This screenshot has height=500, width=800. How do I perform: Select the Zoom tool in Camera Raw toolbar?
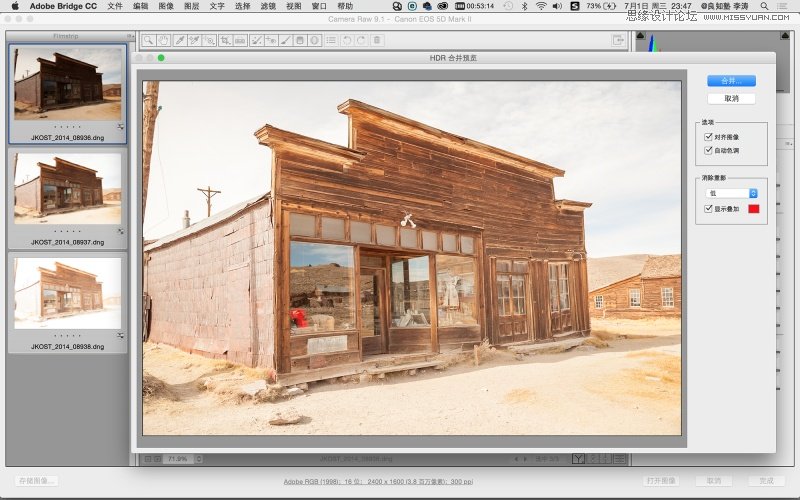[148, 40]
